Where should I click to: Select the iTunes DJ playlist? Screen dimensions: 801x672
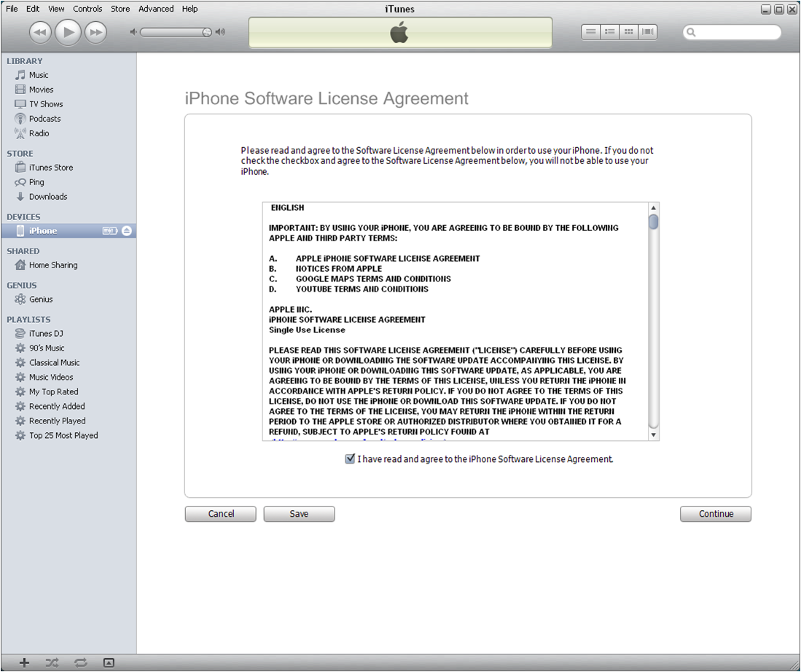click(x=69, y=334)
